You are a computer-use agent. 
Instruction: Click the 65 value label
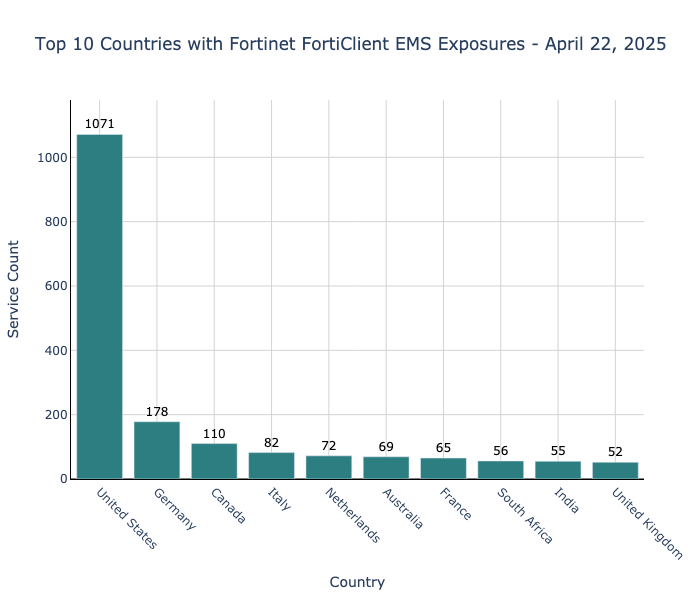click(x=443, y=448)
